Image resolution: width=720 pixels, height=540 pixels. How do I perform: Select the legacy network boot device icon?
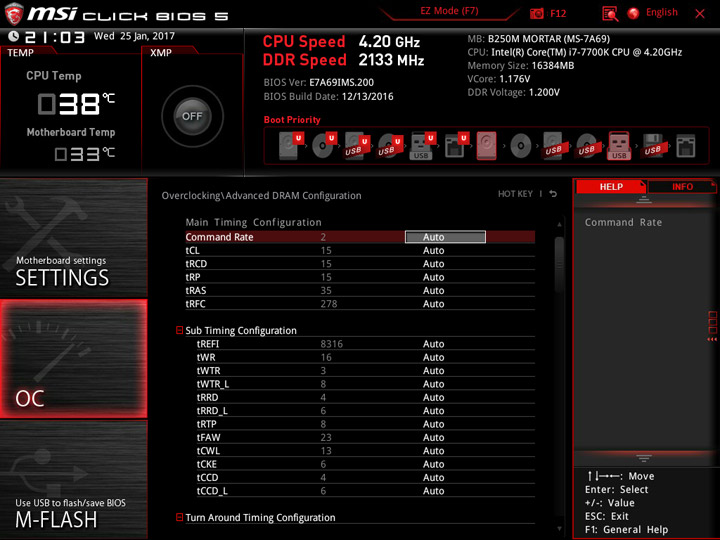[x=685, y=146]
